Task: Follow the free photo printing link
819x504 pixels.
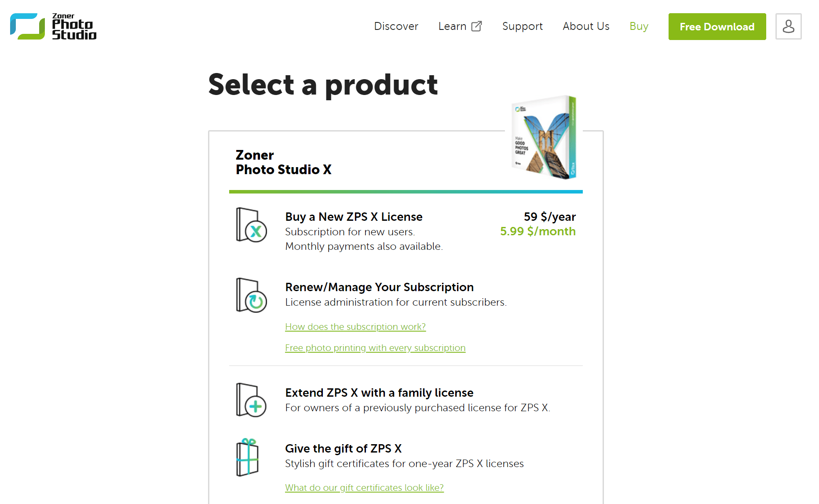Action: point(375,348)
